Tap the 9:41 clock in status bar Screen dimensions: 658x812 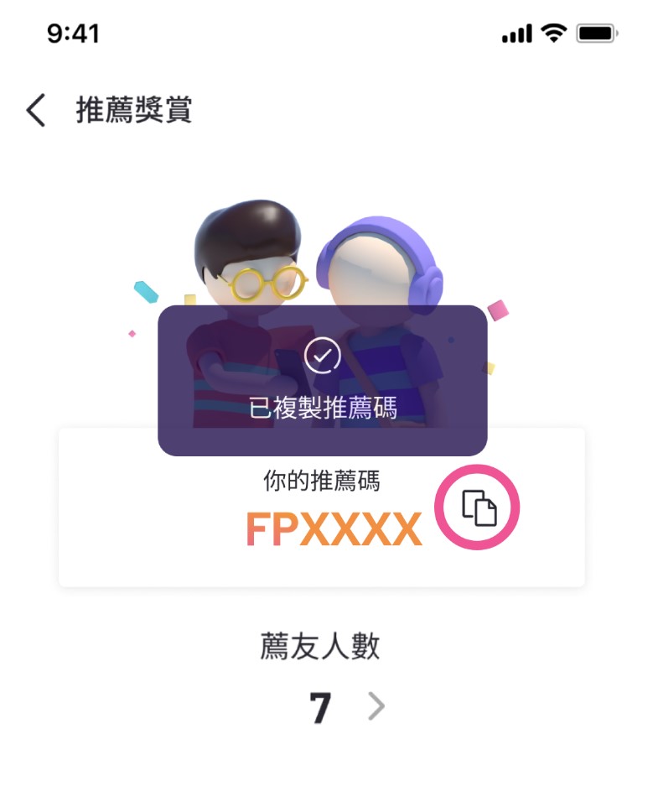(x=73, y=34)
